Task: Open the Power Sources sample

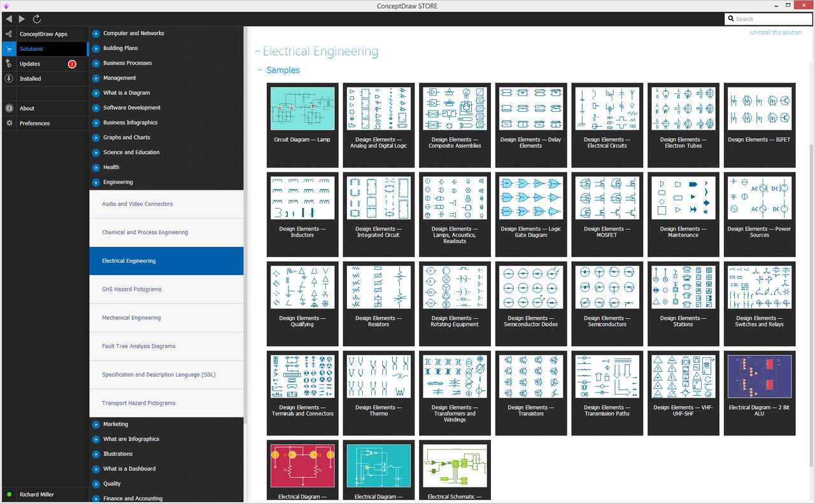Action: coord(760,214)
